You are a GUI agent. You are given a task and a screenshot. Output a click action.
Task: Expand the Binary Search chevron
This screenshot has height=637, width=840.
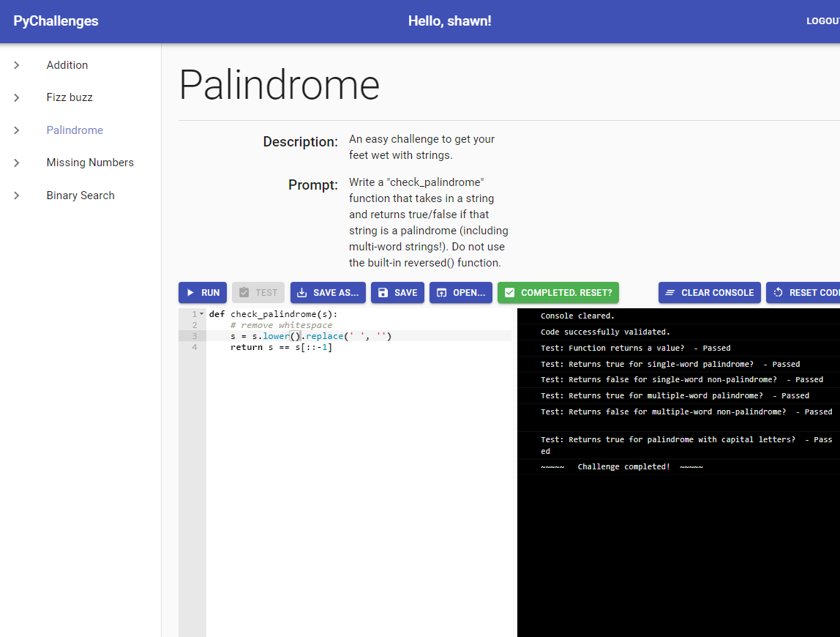[x=17, y=195]
